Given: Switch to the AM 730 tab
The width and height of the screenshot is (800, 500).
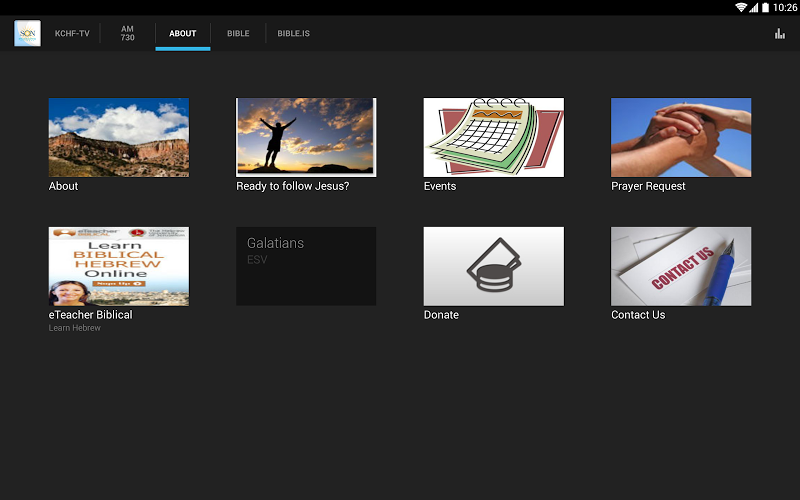Looking at the screenshot, I should point(128,33).
